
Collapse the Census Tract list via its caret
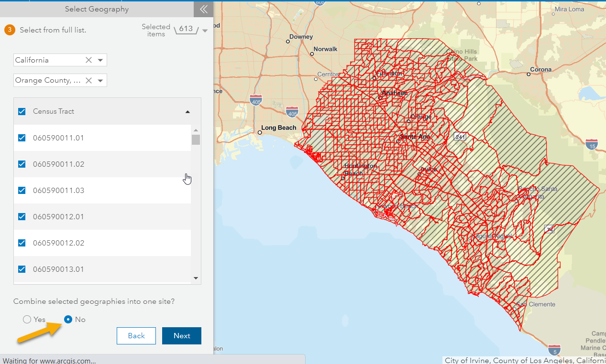(187, 111)
